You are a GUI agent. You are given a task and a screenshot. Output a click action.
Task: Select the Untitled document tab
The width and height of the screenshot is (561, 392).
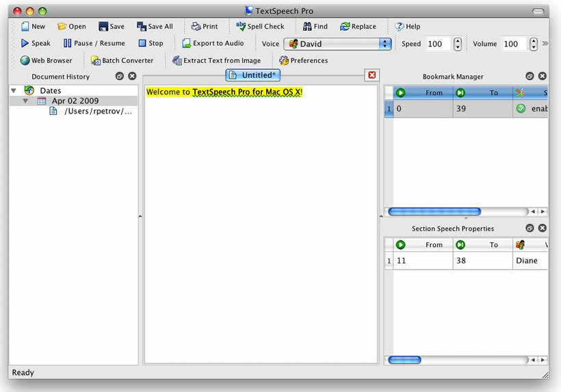tap(252, 75)
